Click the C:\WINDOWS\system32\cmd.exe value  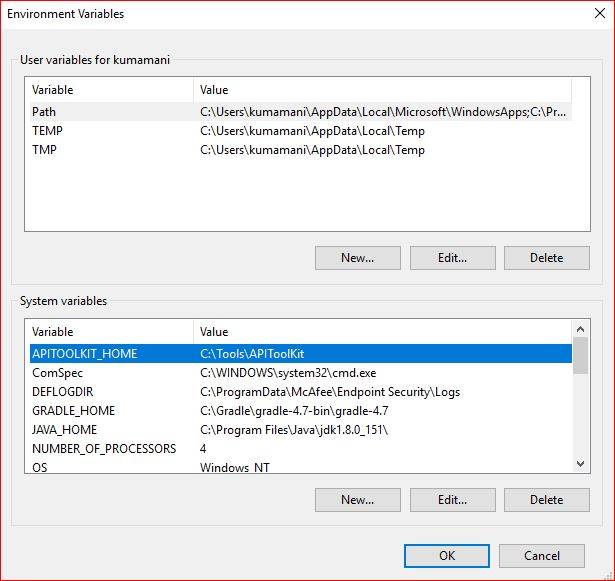(288, 373)
